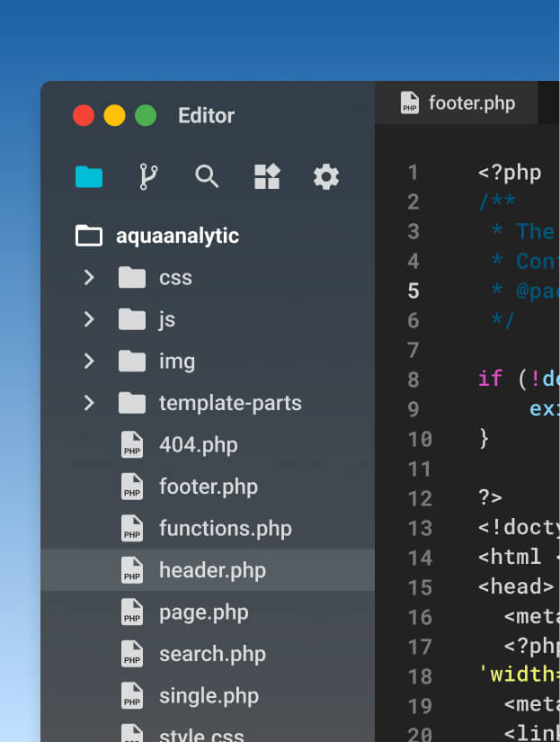Click line number 1 in gutter

(413, 173)
